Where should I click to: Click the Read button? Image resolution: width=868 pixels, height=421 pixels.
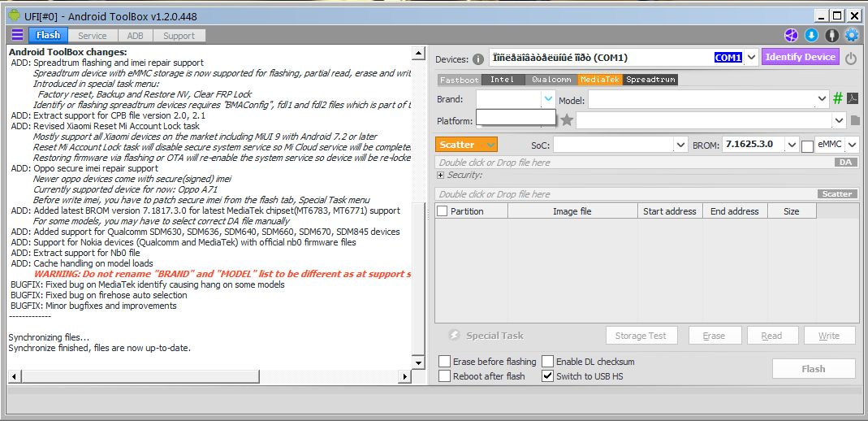point(771,336)
